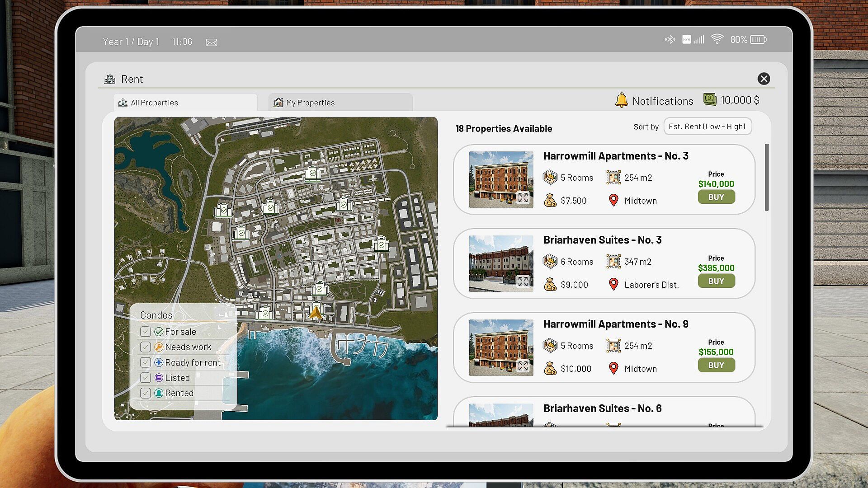
Task: Click the battery status icon
Action: (x=758, y=40)
